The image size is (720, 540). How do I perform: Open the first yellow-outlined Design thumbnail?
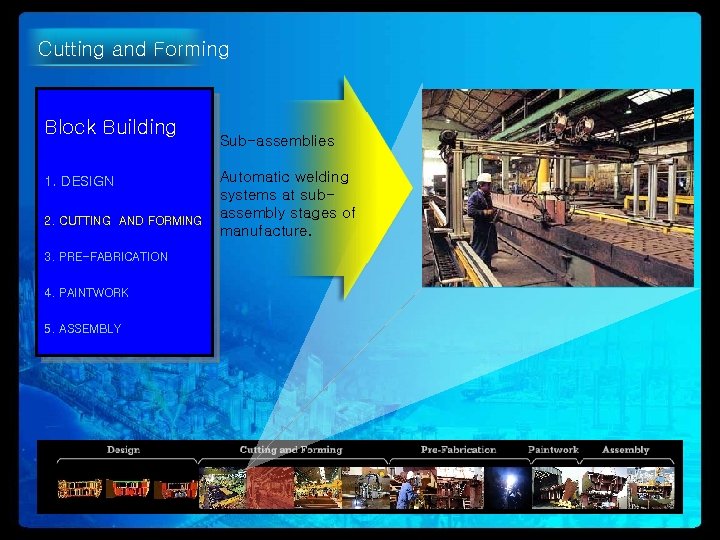(x=80, y=489)
